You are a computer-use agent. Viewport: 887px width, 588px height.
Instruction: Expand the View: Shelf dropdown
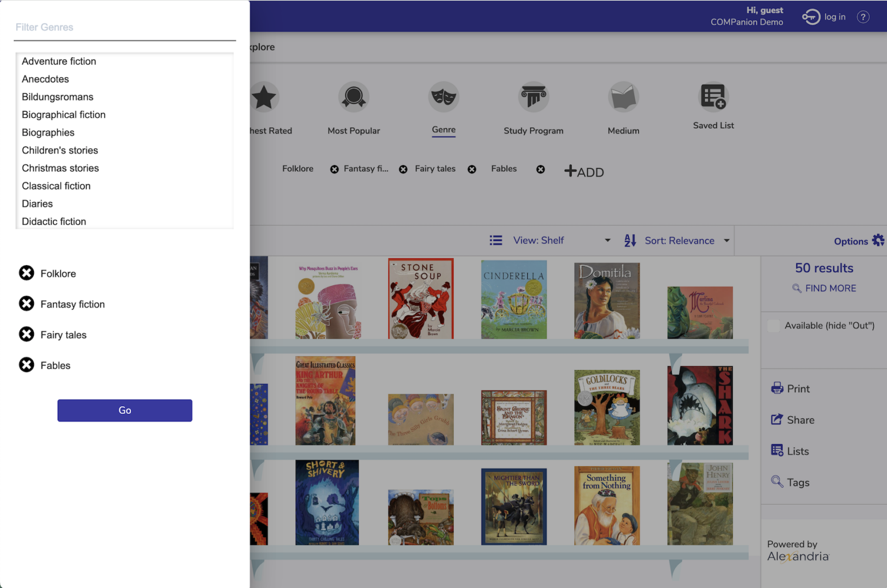tap(550, 240)
